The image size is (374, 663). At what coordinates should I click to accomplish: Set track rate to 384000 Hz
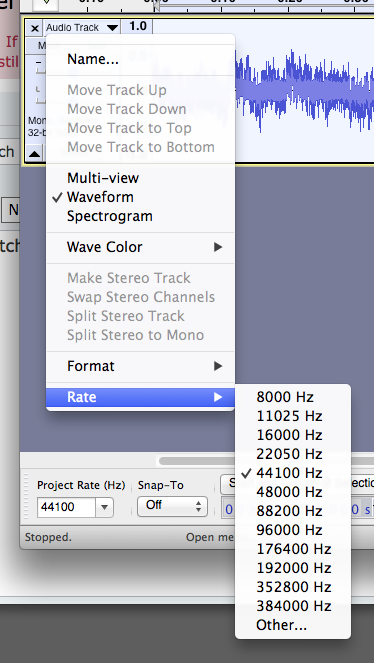pos(293,606)
